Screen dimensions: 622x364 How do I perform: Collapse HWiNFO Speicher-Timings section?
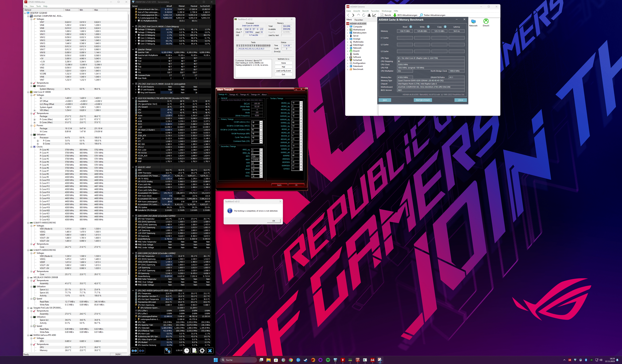click(x=133, y=49)
